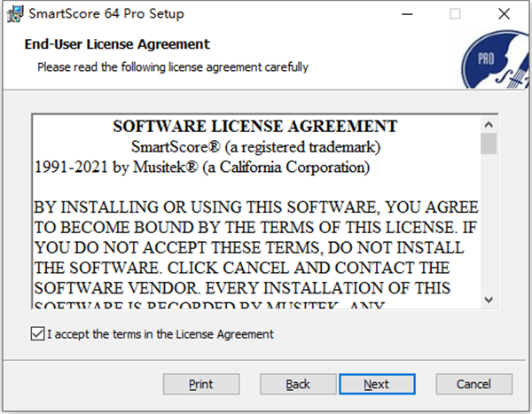Screen dimensions: 532x414
Task: Click the "SOFTWARE LICENSE AGREEMENT" heading in the text box
Action: 255,126
